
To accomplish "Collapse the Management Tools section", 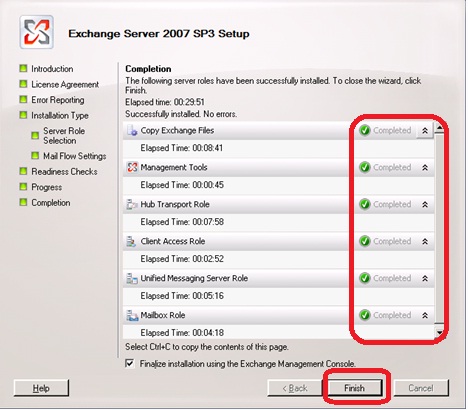I will [x=425, y=167].
